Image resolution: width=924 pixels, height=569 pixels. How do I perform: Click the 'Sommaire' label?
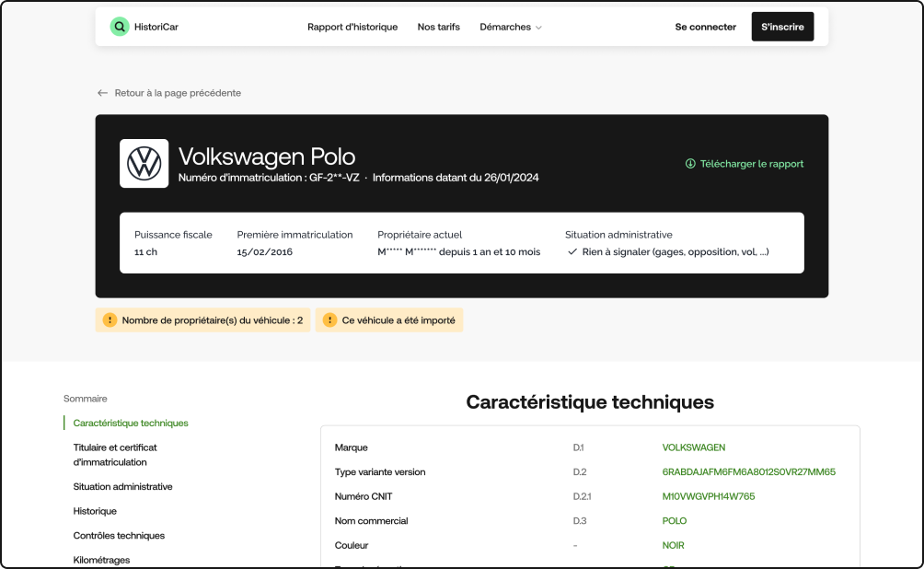coord(86,399)
